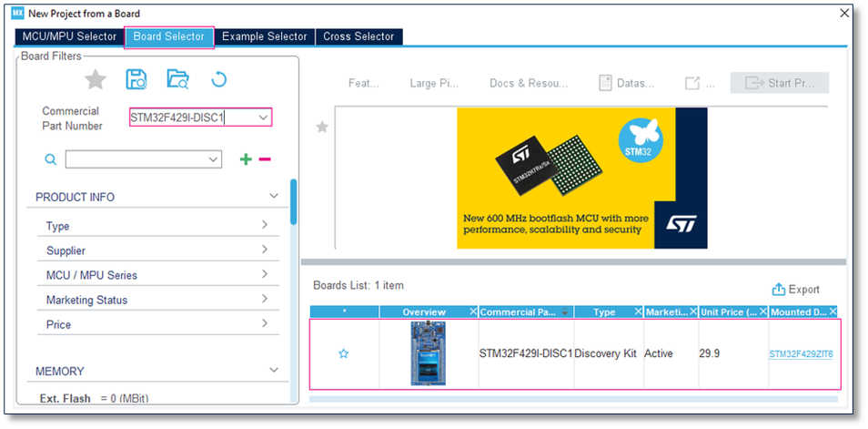The width and height of the screenshot is (868, 429).
Task: Collapse the MEMORY section
Action: pos(273,370)
